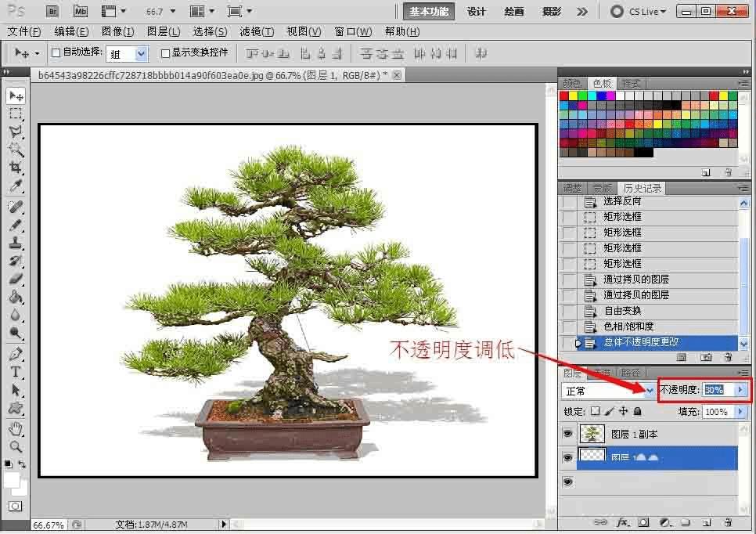Select the Path Selection tool
This screenshot has width=756, height=534.
[x=16, y=390]
